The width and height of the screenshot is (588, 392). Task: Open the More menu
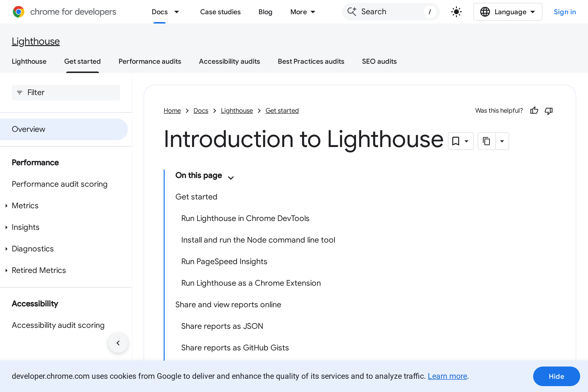[x=303, y=12]
